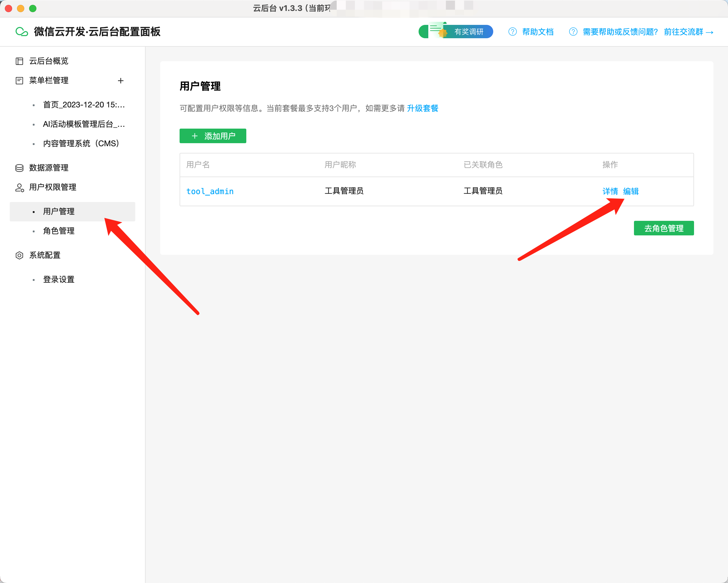Click the plus icon beside 菜单栏管理
Screen dimensions: 728x583
click(x=120, y=81)
